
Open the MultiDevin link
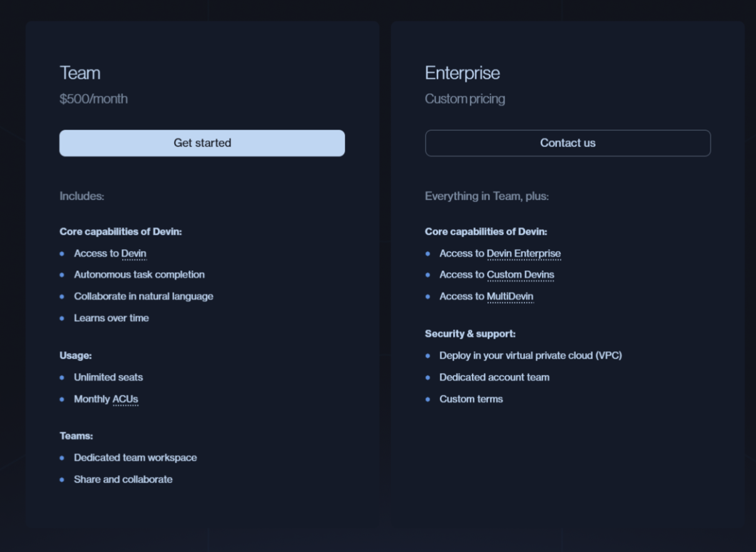point(510,297)
